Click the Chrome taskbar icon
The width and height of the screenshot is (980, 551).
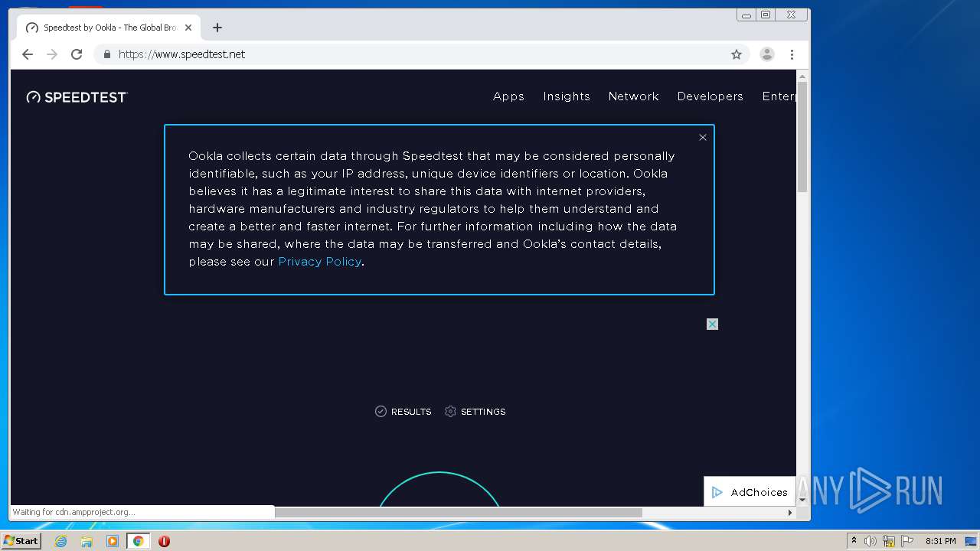point(138,541)
